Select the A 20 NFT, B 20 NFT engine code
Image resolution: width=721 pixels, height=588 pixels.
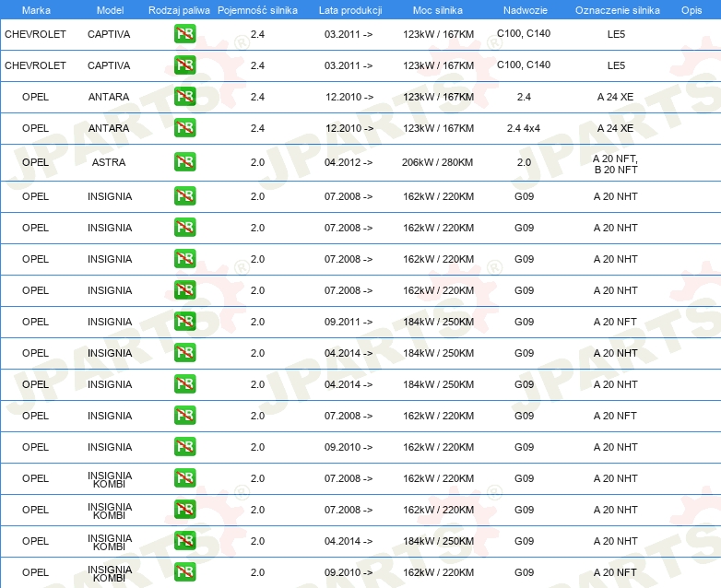[x=615, y=163]
